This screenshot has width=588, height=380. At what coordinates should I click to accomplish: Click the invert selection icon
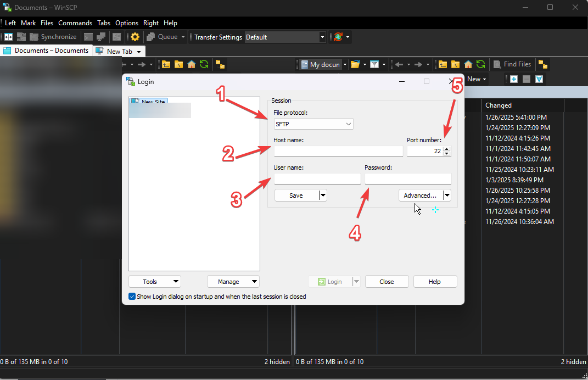539,79
